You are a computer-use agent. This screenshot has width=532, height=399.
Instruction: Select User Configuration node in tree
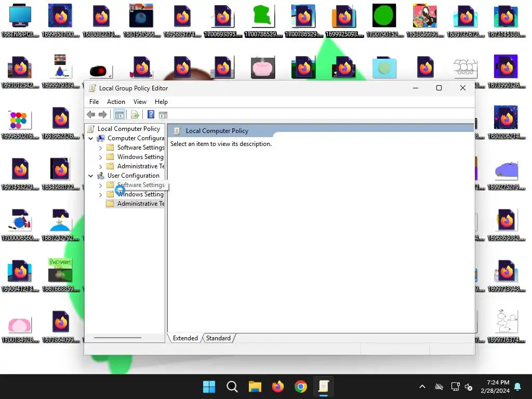[134, 176]
